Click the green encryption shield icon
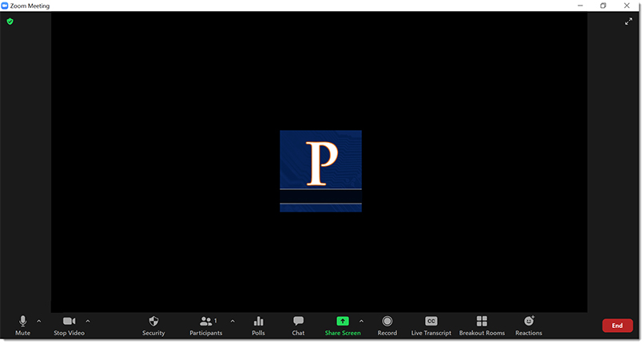The height and width of the screenshot is (344, 644). (10, 22)
